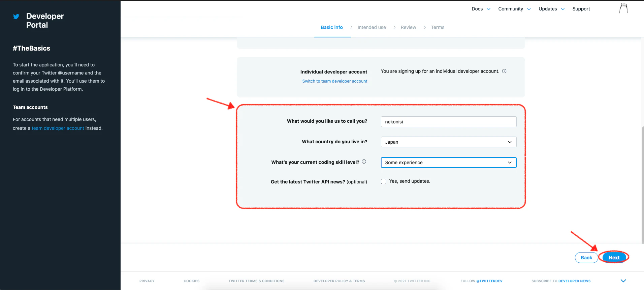Enable the 'Yes, send updates' checkbox
Screen dimensions: 644x290
tap(384, 181)
